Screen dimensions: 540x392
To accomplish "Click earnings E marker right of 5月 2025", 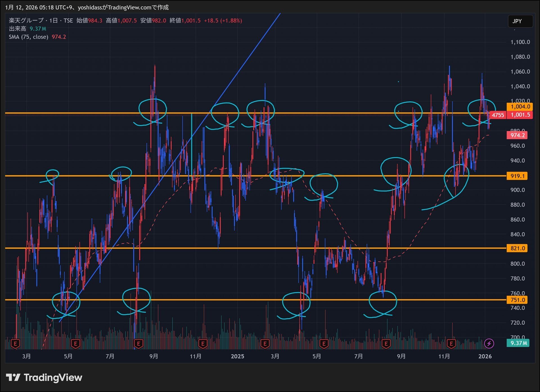I will tap(324, 344).
